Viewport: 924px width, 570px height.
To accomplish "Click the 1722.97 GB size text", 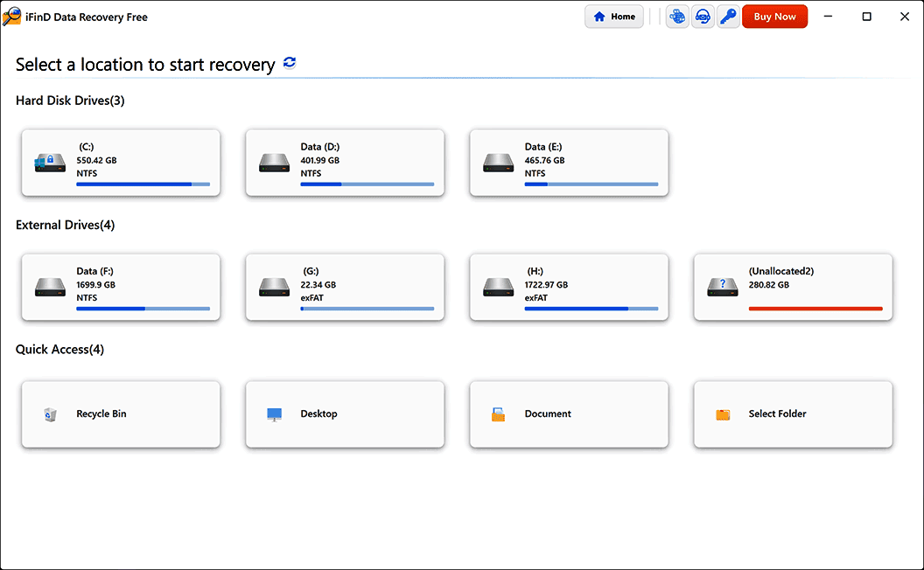I will point(546,284).
